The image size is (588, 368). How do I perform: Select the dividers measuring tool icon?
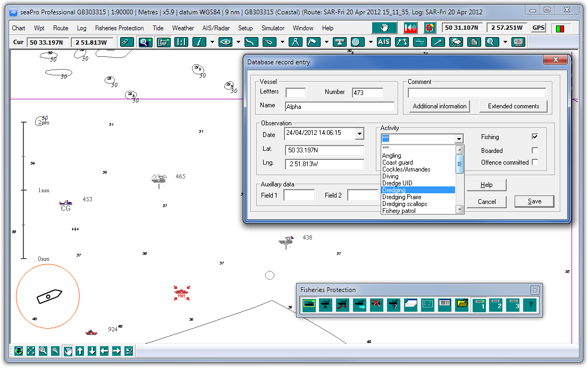[296, 42]
